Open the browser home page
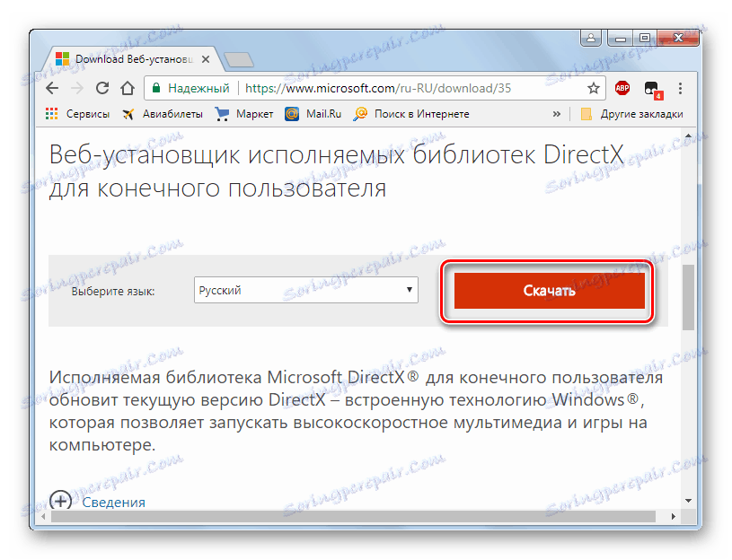Image resolution: width=732 pixels, height=560 pixels. point(128,88)
